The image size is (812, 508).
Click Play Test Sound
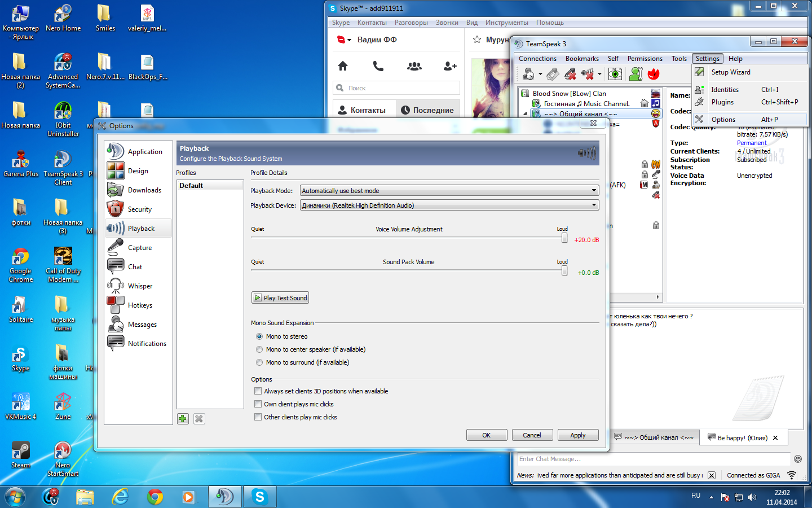(x=280, y=298)
